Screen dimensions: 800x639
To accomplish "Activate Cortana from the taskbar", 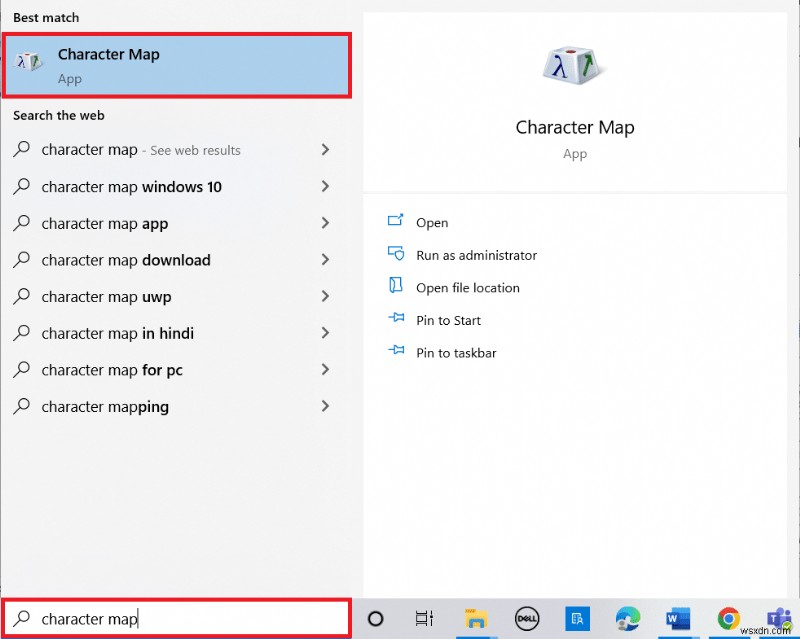I will (x=375, y=618).
